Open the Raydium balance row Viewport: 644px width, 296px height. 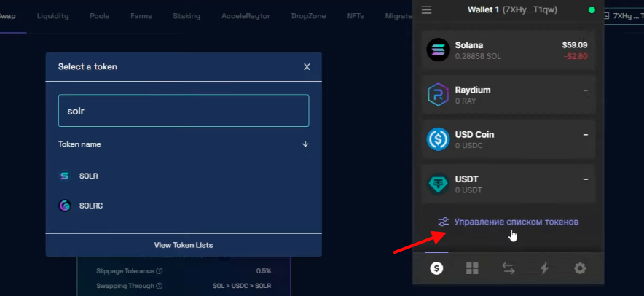click(x=508, y=95)
